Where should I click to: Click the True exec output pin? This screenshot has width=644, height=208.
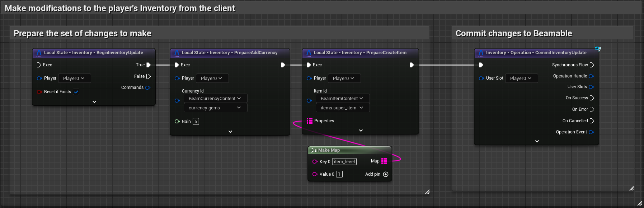coord(149,65)
